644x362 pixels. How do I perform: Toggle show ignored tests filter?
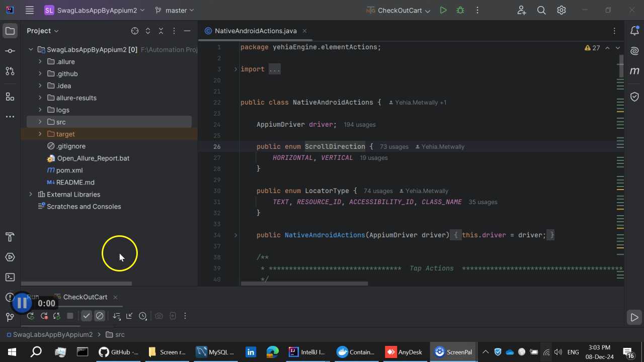[100, 316]
